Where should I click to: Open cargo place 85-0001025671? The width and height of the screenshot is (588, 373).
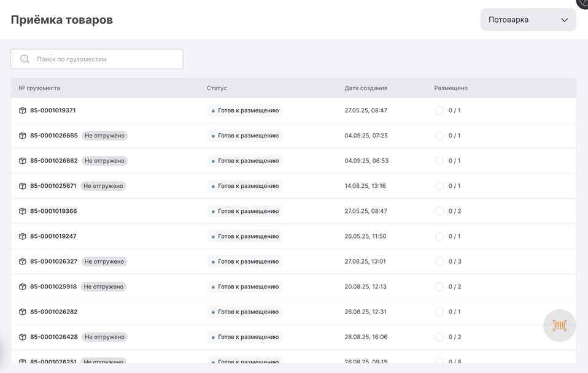click(x=53, y=186)
